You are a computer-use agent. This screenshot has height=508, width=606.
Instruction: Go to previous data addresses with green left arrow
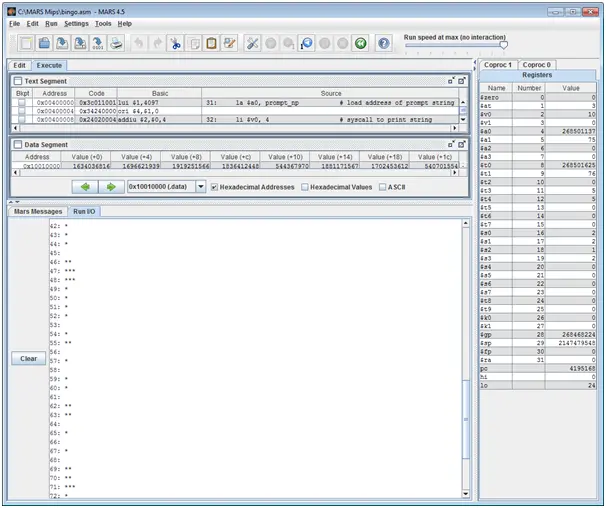85,187
